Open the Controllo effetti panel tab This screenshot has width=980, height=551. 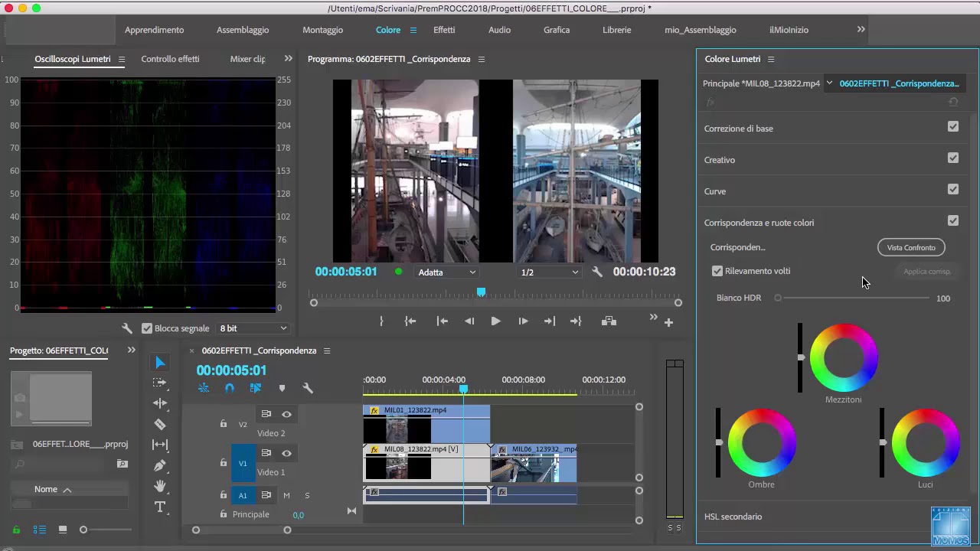pos(170,59)
